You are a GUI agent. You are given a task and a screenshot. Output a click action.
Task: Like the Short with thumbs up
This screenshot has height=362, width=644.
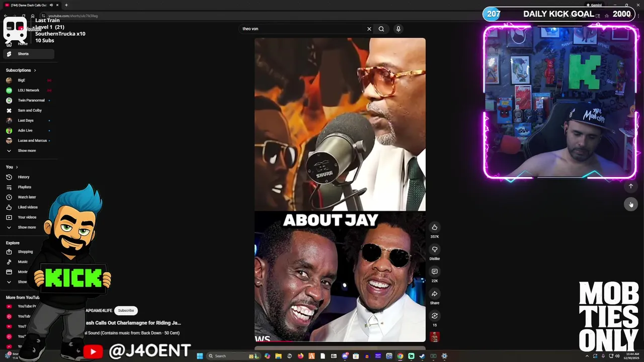[434, 227]
